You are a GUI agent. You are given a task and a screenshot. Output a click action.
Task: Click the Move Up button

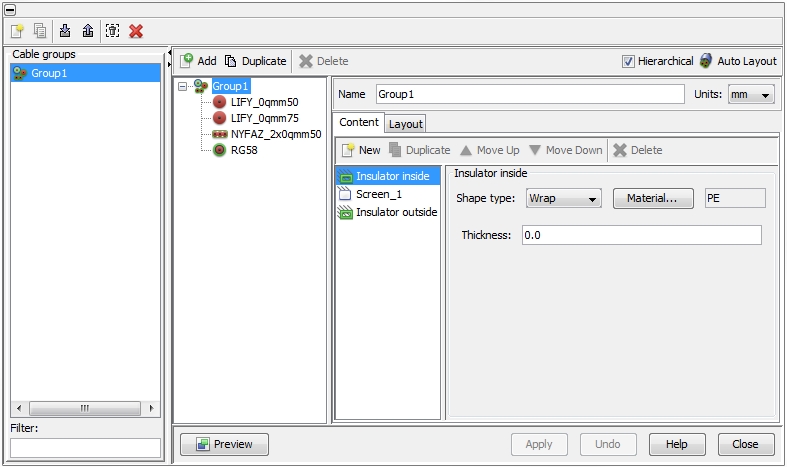click(x=489, y=150)
